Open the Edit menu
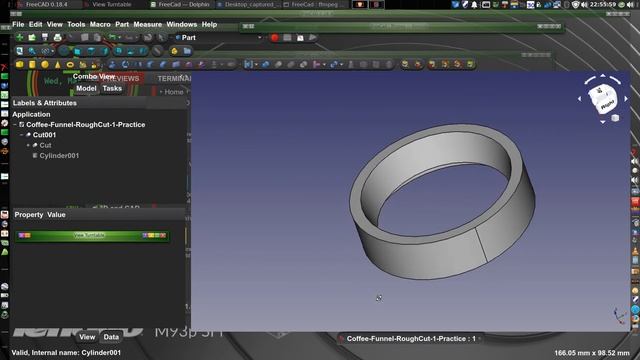The width and height of the screenshot is (640, 360). (36, 24)
